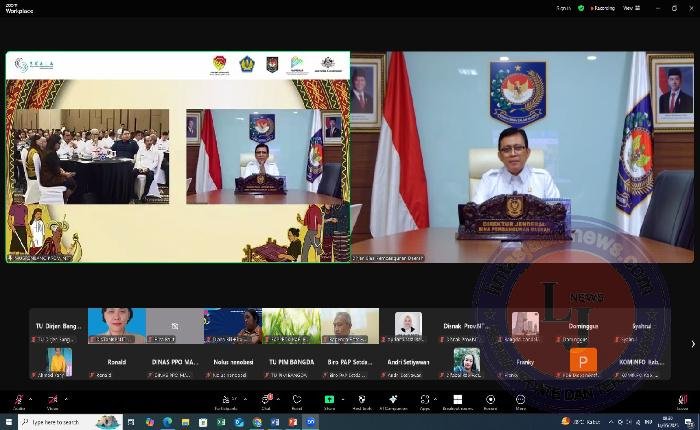
Task: Click the green Share screen icon
Action: 329,400
